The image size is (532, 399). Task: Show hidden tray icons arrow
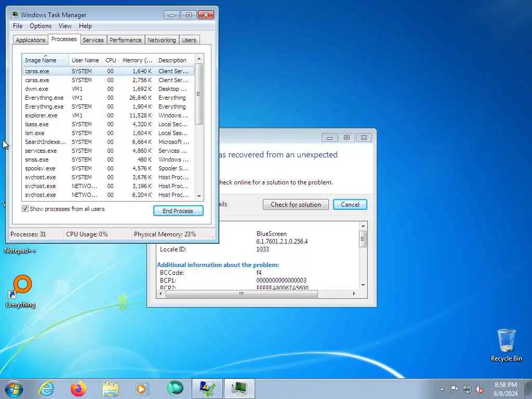tap(442, 389)
